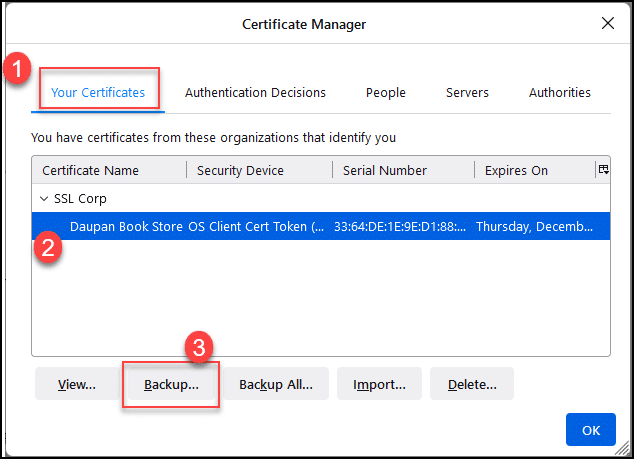Click the Import... button
This screenshot has height=459, width=634.
pos(379,384)
